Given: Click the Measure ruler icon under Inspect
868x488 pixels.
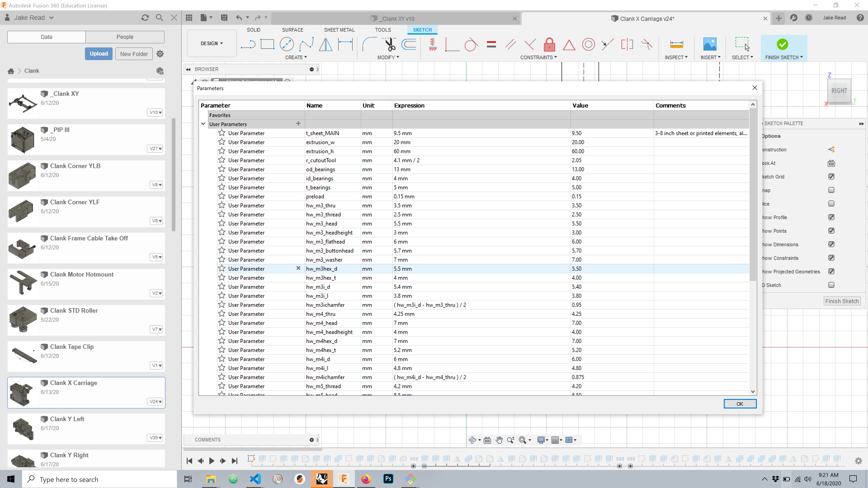Looking at the screenshot, I should pos(676,44).
